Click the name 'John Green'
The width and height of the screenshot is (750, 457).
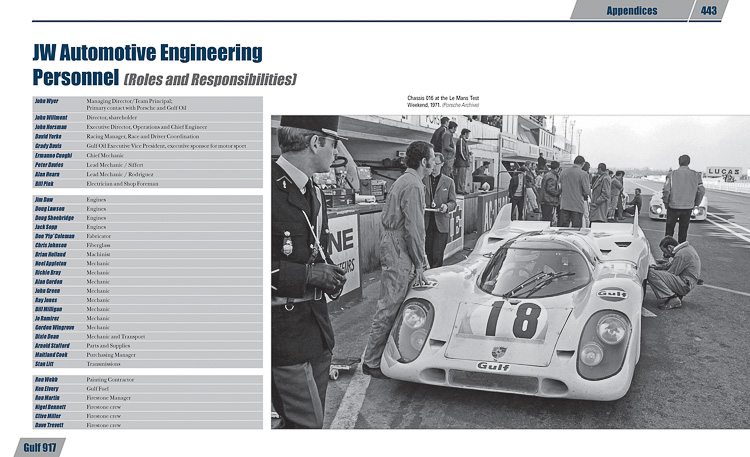point(47,291)
